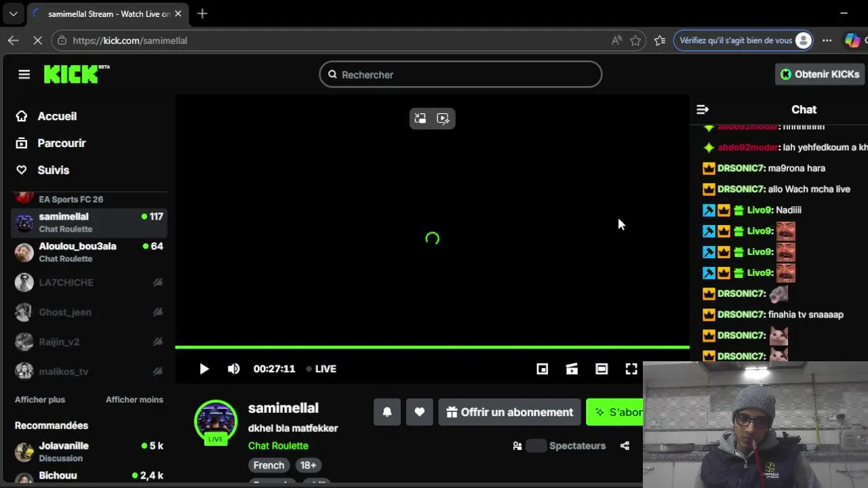Open recommended channel Bichouu
Screen dimensions: 868x488
pyautogui.click(x=90, y=477)
